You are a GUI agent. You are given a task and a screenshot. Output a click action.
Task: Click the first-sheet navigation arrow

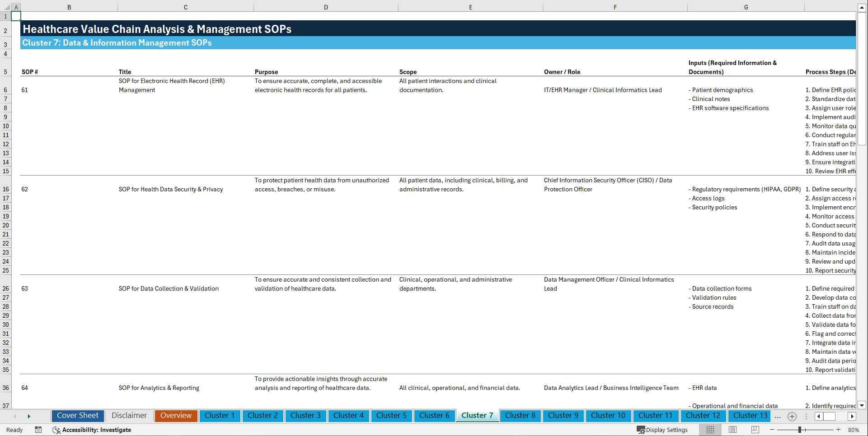[x=15, y=416]
